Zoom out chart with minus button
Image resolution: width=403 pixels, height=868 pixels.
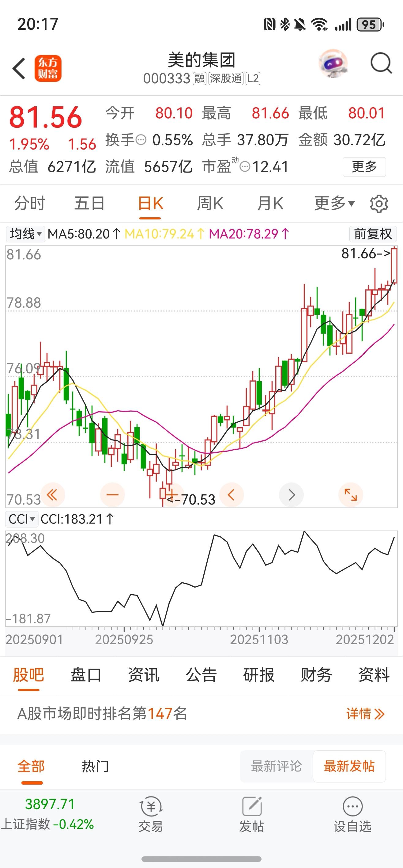(112, 495)
